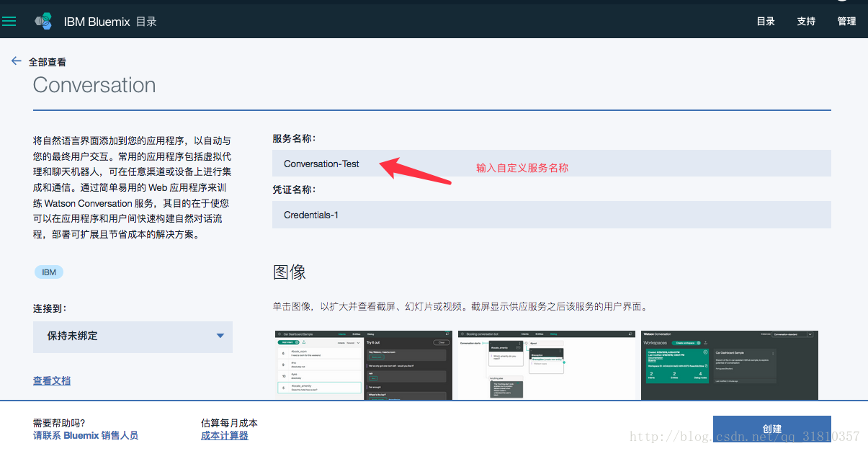Click the 凭证名称 label
868x451 pixels.
tap(294, 189)
